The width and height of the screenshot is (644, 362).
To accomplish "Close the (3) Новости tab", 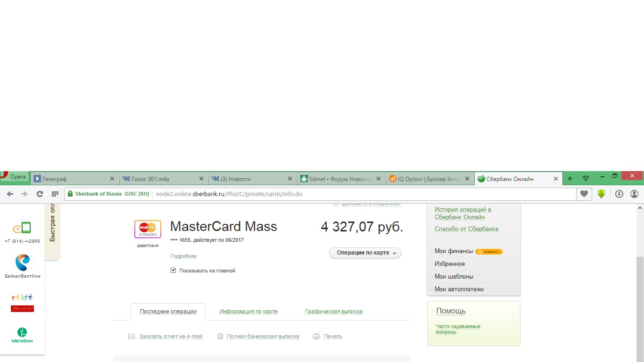I will point(290,179).
